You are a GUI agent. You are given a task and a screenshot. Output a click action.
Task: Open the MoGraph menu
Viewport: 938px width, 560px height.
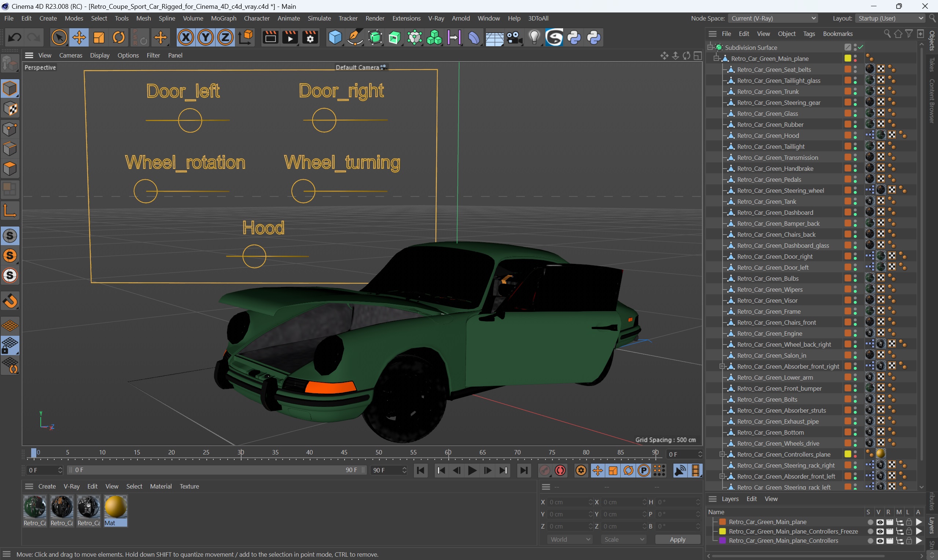click(x=223, y=18)
